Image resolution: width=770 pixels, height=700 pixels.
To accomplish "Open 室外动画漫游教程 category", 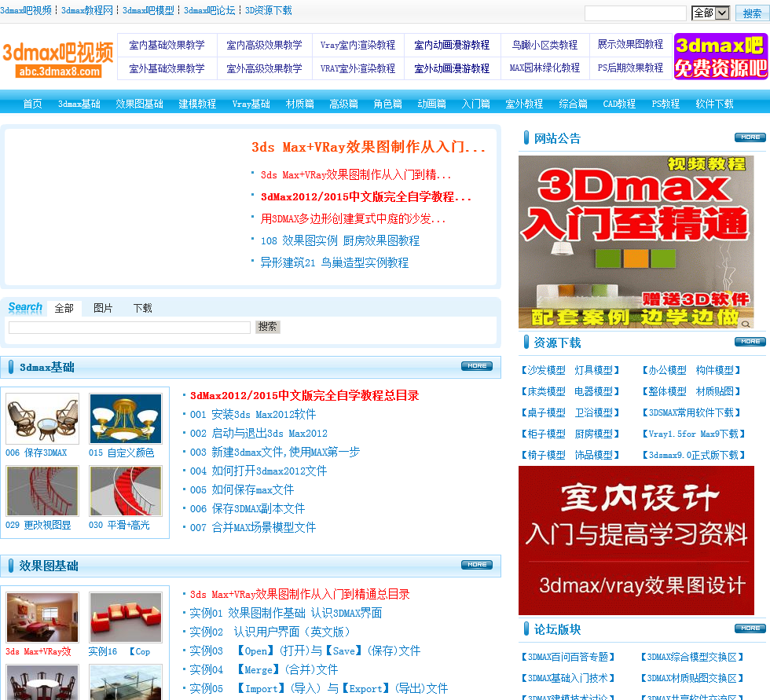I will (452, 68).
